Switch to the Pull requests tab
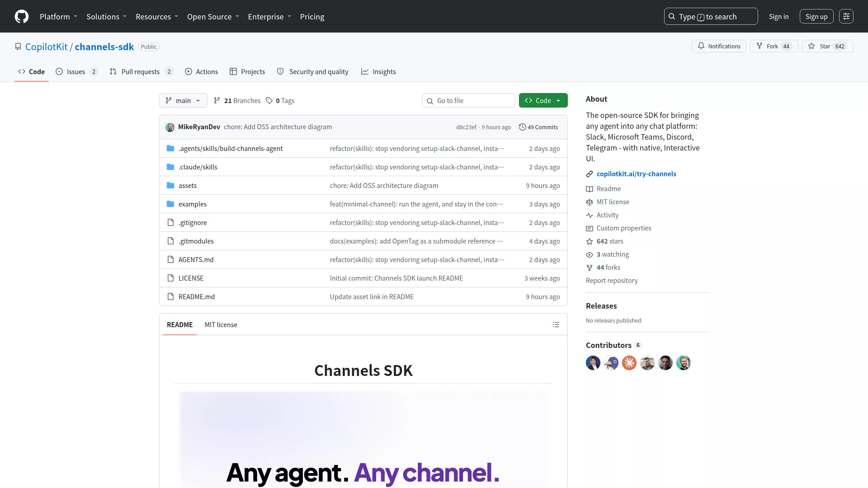The width and height of the screenshot is (868, 488). point(141,72)
